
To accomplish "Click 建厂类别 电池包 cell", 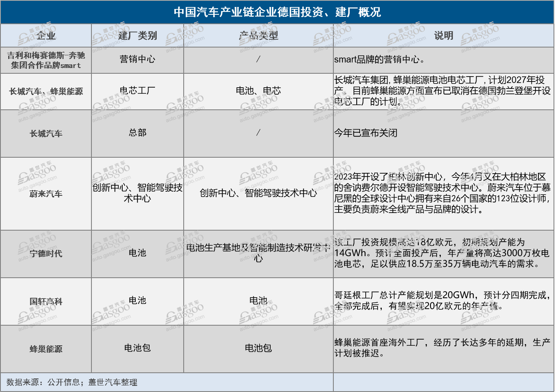I will (x=137, y=348).
